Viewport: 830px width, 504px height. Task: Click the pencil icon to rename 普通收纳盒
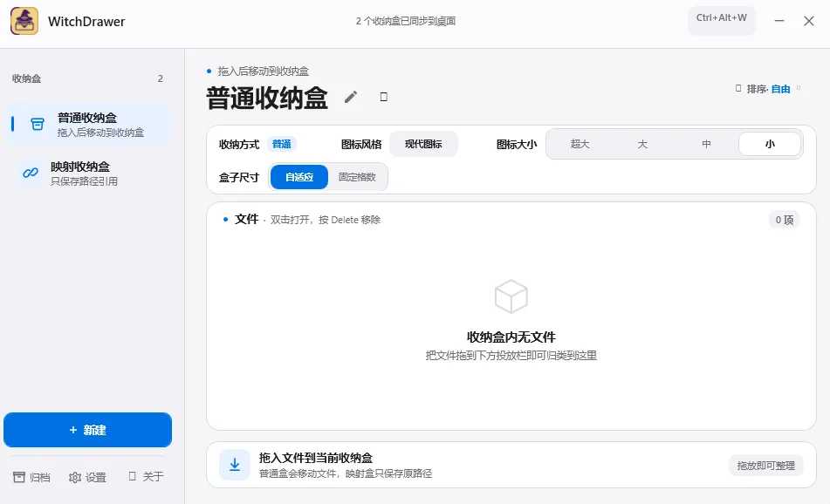click(x=351, y=97)
